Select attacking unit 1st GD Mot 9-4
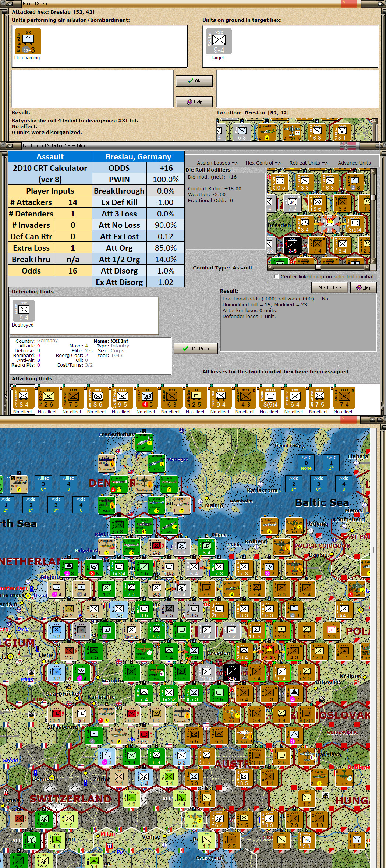This screenshot has height=868, width=386. 221,398
